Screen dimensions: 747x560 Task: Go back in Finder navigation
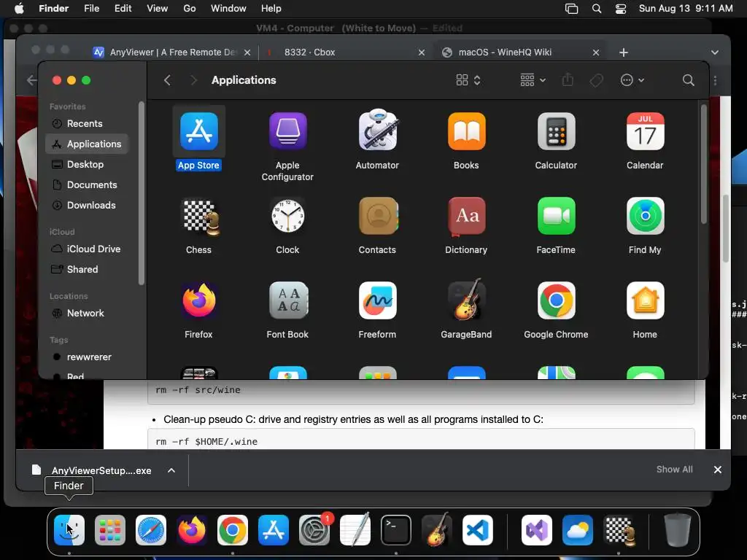coord(167,80)
